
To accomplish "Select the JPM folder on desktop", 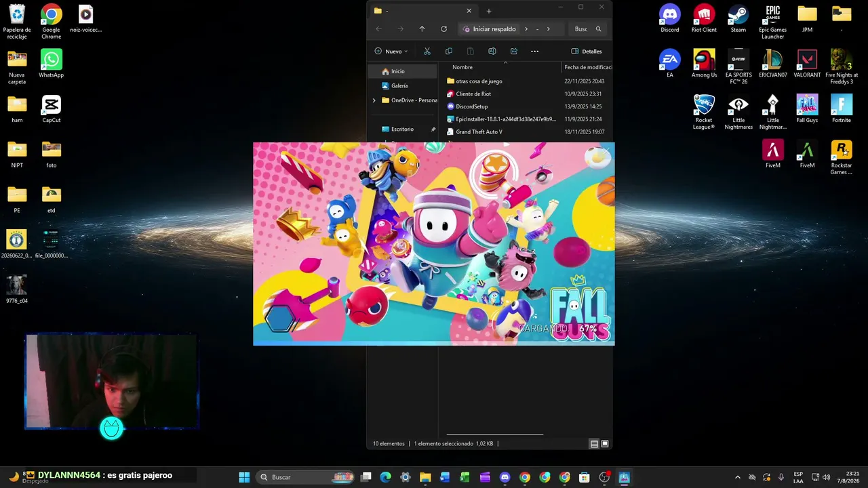I will [x=807, y=19].
